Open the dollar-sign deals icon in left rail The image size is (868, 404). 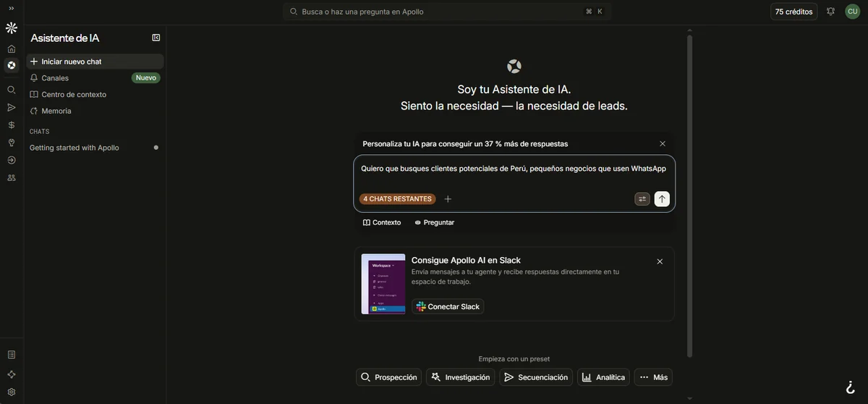[11, 125]
